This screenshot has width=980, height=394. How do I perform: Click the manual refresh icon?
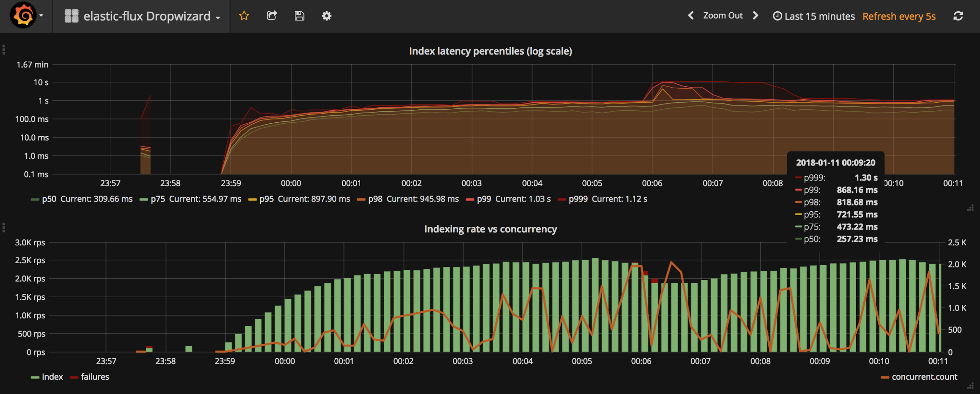tap(958, 16)
